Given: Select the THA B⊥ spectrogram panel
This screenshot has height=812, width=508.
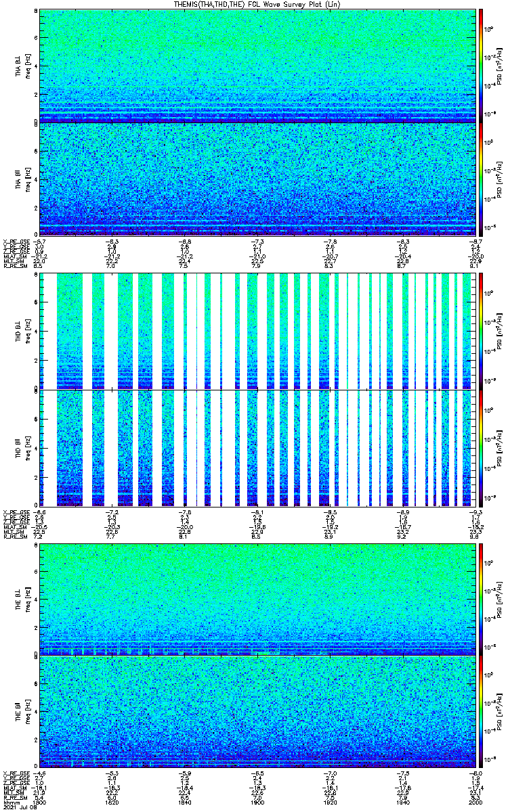Looking at the screenshot, I should (x=257, y=65).
